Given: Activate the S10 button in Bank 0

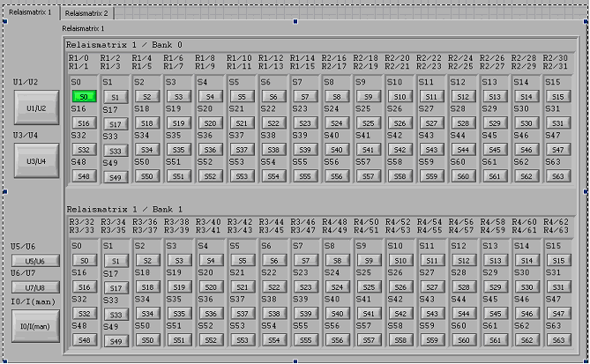Looking at the screenshot, I should tap(400, 97).
